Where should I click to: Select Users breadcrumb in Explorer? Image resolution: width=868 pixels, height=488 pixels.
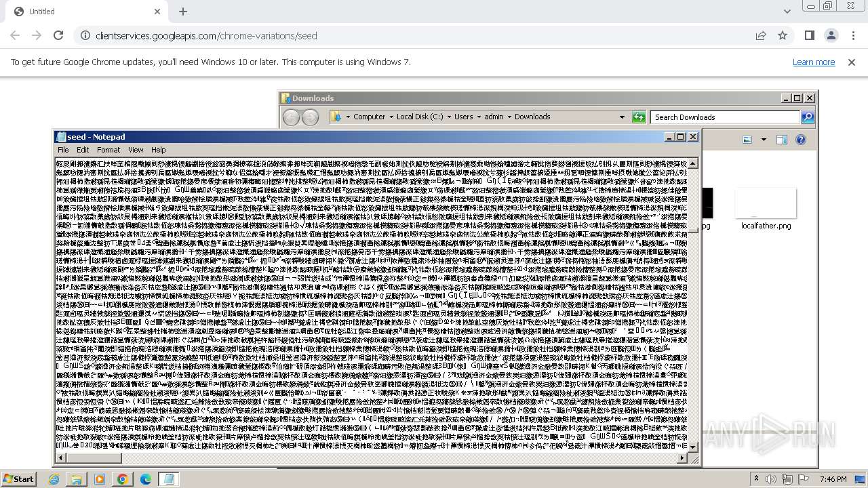464,117
